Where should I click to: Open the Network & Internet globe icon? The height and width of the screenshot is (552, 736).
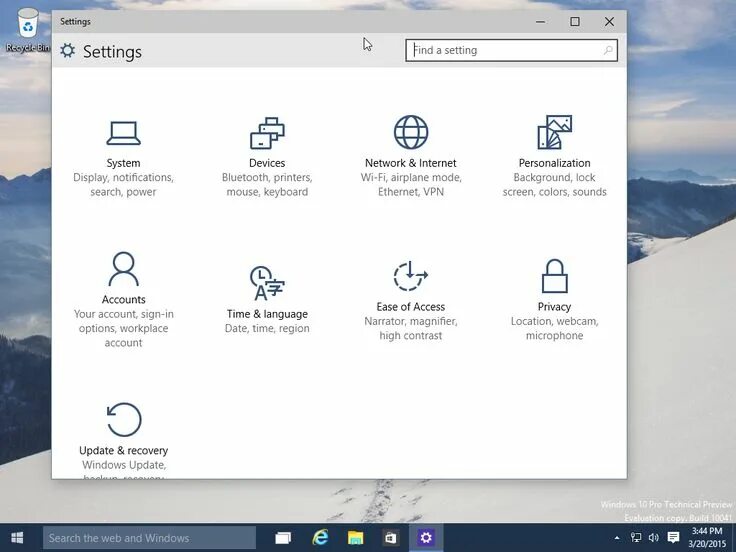(x=411, y=132)
